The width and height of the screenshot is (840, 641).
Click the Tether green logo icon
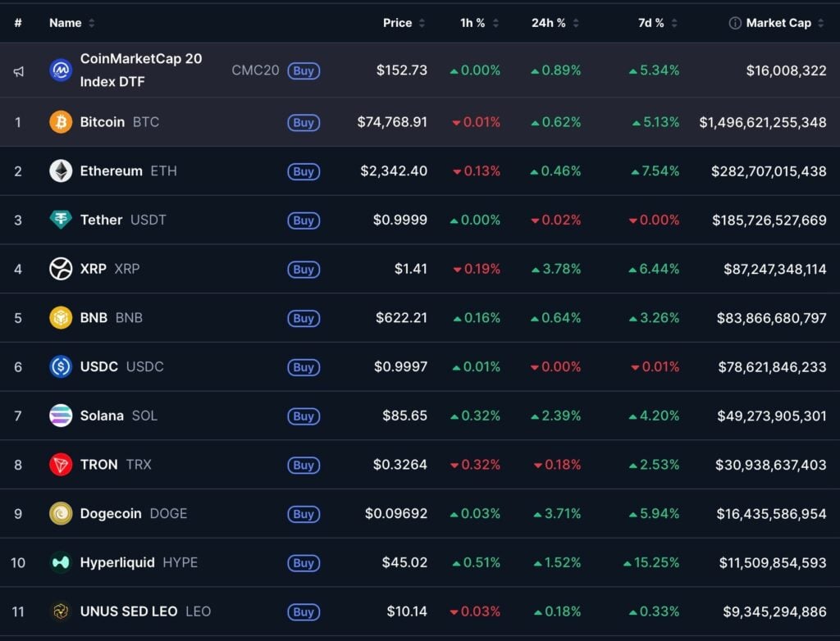(61, 220)
